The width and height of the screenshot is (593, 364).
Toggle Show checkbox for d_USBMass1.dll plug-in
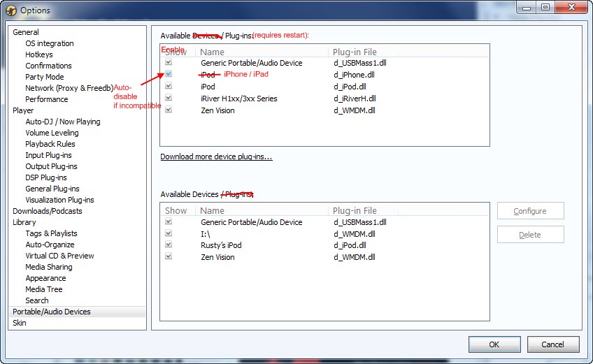pos(168,63)
